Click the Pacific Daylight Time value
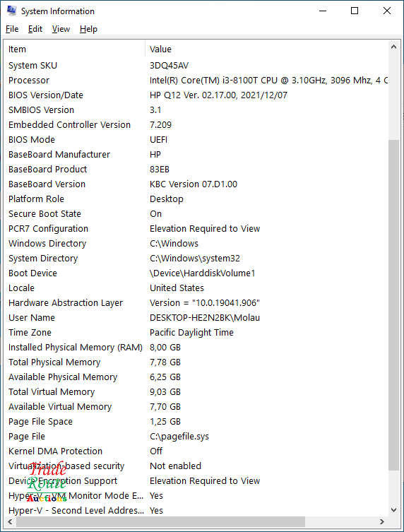The image size is (404, 532). click(x=191, y=333)
